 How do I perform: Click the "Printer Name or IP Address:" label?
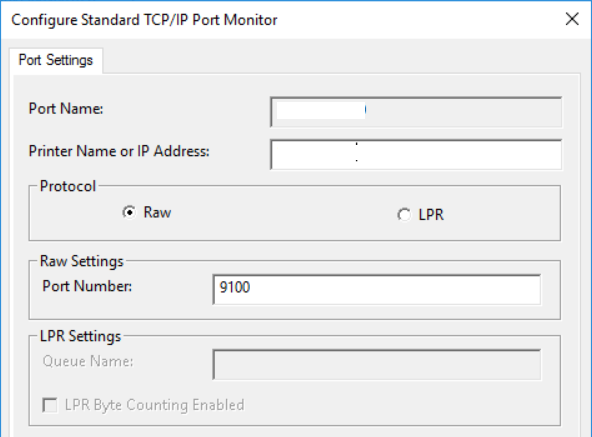[x=119, y=151]
